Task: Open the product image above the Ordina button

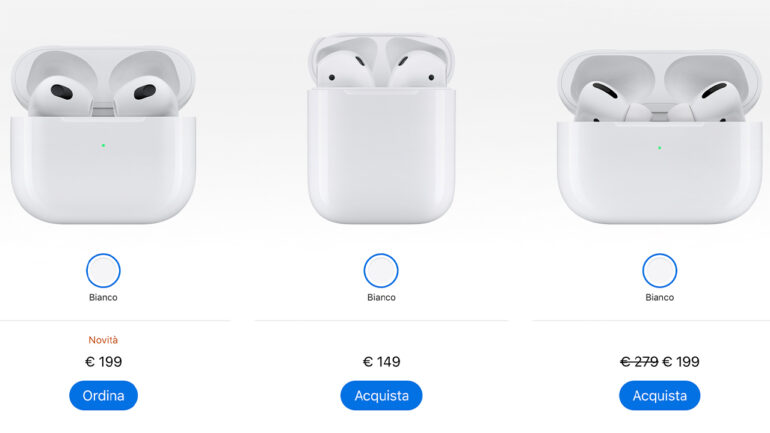Action: [103, 135]
